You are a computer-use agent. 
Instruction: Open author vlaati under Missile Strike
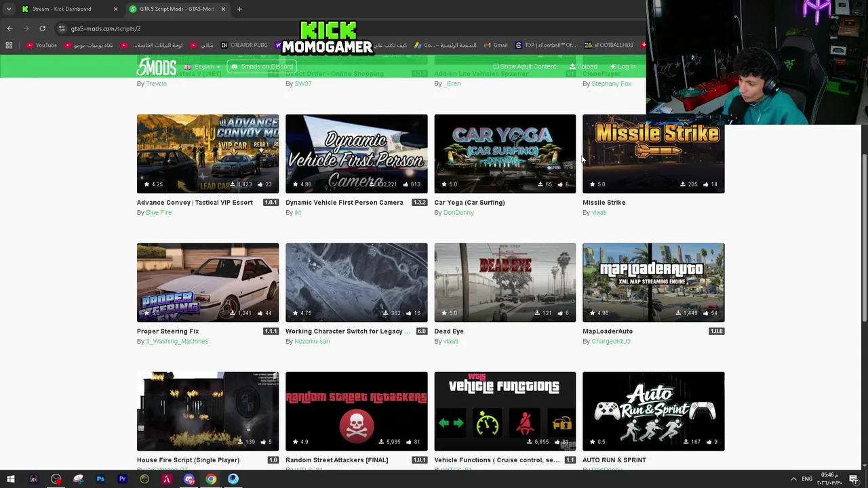[599, 213]
